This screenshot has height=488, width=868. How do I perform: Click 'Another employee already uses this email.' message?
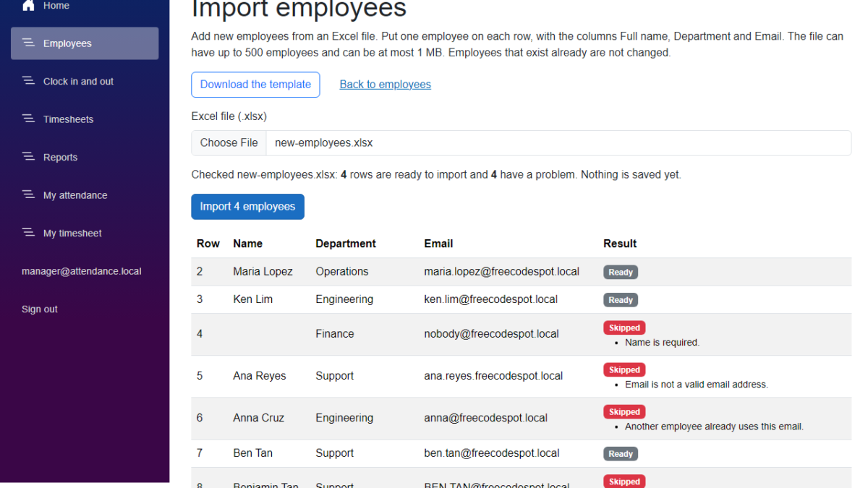click(714, 427)
